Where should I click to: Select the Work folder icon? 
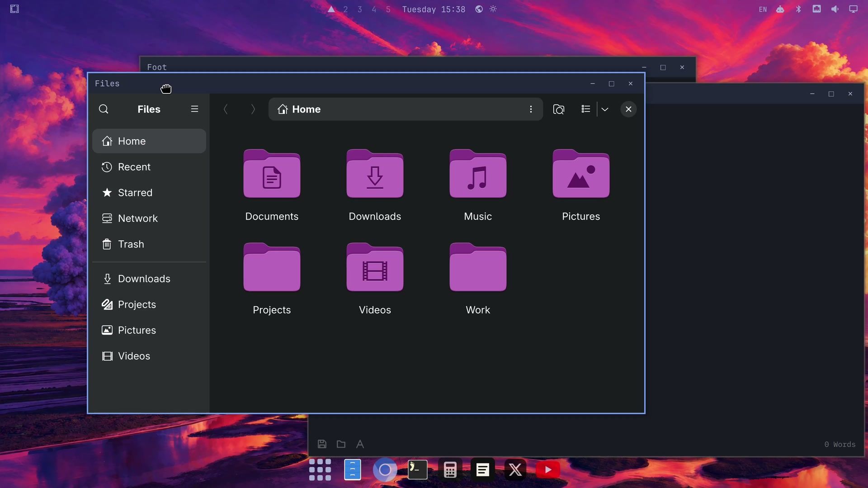(478, 267)
